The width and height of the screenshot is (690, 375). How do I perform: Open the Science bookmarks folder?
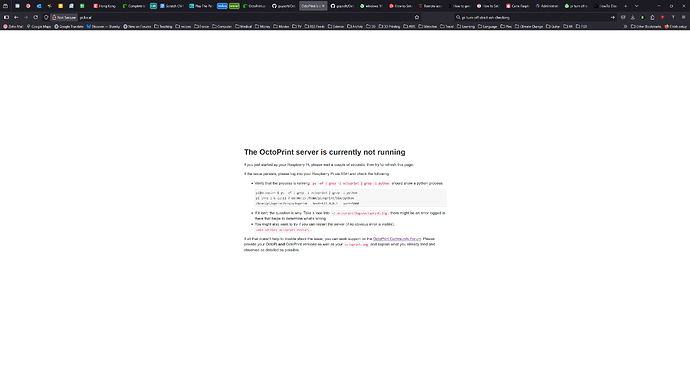point(336,26)
